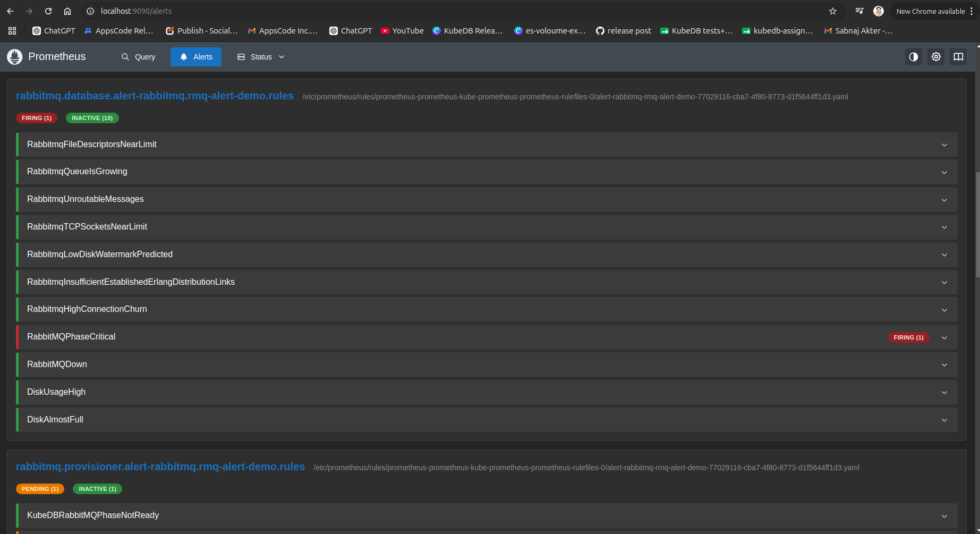The image size is (980, 534).
Task: Open the es-voloume-ex... bookmark
Action: click(550, 31)
